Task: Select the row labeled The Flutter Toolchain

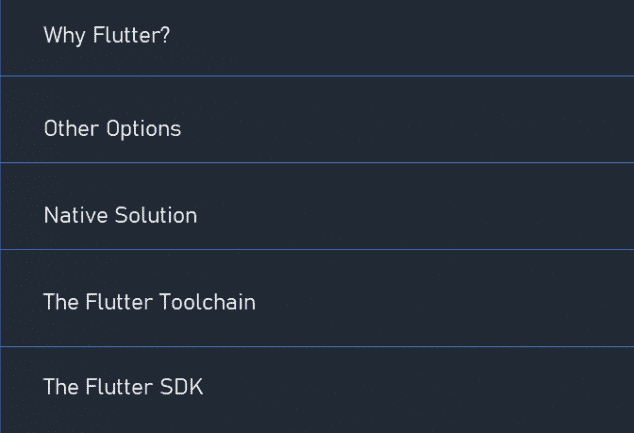Action: (x=317, y=298)
